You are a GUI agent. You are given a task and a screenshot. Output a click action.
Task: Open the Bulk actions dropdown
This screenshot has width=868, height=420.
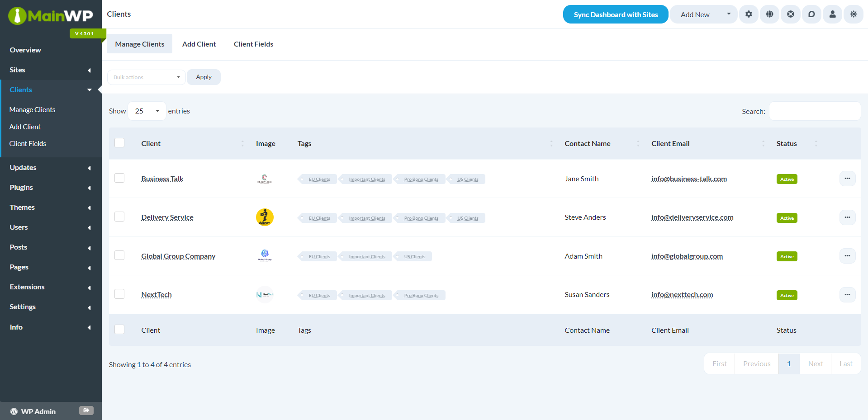click(x=146, y=77)
